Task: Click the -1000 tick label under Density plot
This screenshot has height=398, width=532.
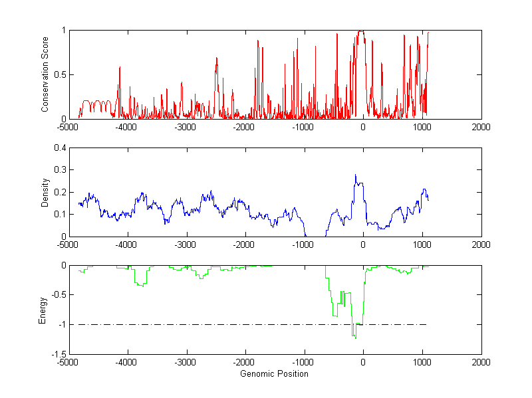Action: click(x=303, y=245)
